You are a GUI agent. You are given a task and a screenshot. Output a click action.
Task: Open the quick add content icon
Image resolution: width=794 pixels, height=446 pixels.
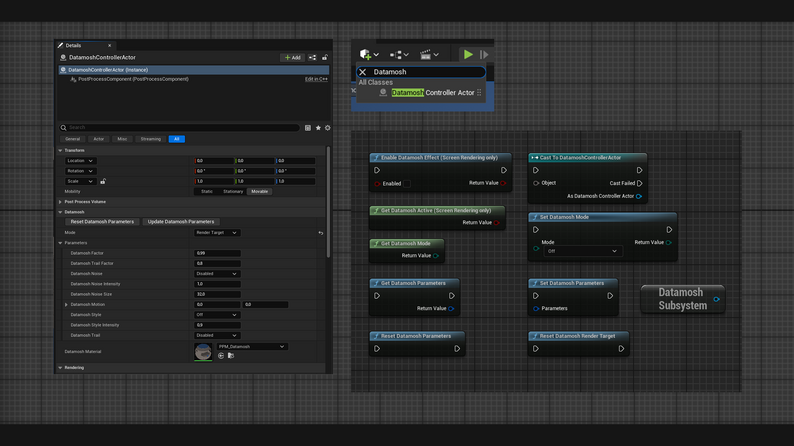click(x=366, y=55)
